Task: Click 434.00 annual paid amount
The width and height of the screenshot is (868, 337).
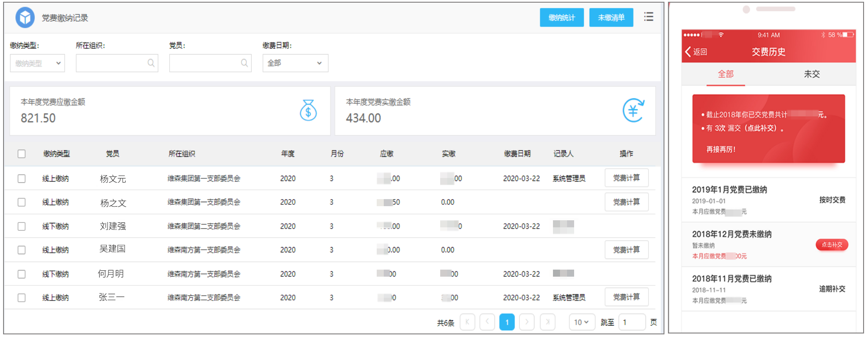Action: click(x=363, y=118)
